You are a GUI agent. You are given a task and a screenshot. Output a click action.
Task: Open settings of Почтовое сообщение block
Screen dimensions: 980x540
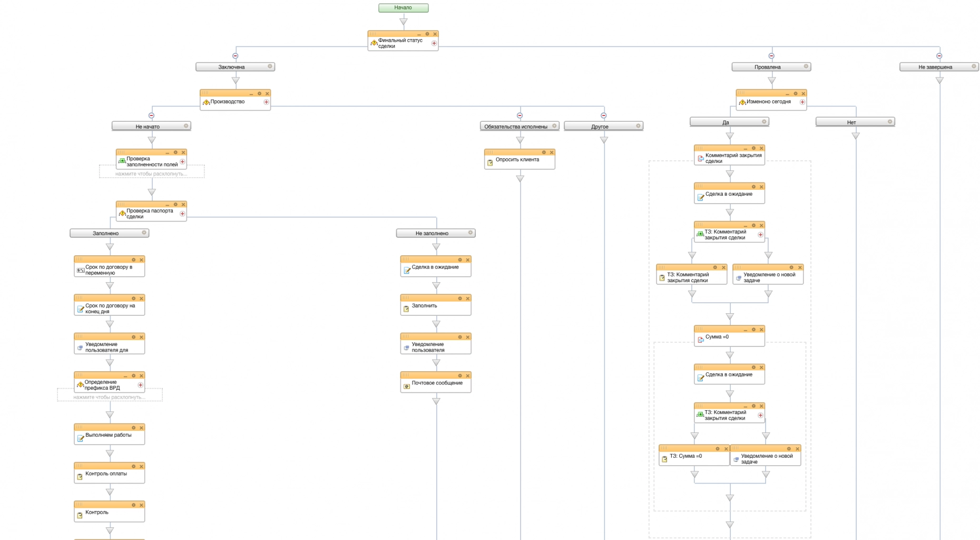click(460, 375)
